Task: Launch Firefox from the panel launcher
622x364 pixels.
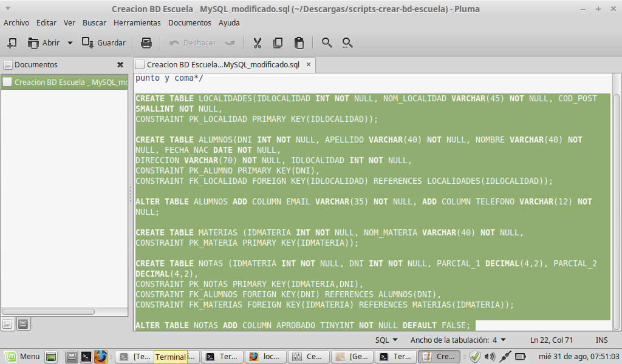Action: 101,357
